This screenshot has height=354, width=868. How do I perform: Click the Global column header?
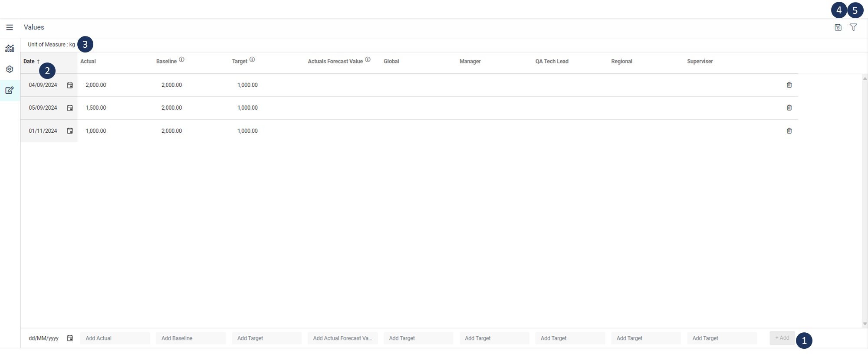(391, 61)
